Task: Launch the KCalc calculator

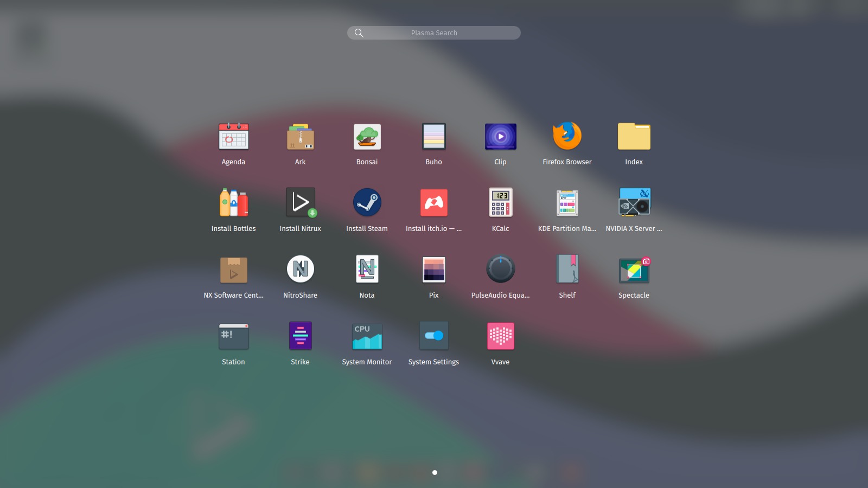Action: [500, 203]
